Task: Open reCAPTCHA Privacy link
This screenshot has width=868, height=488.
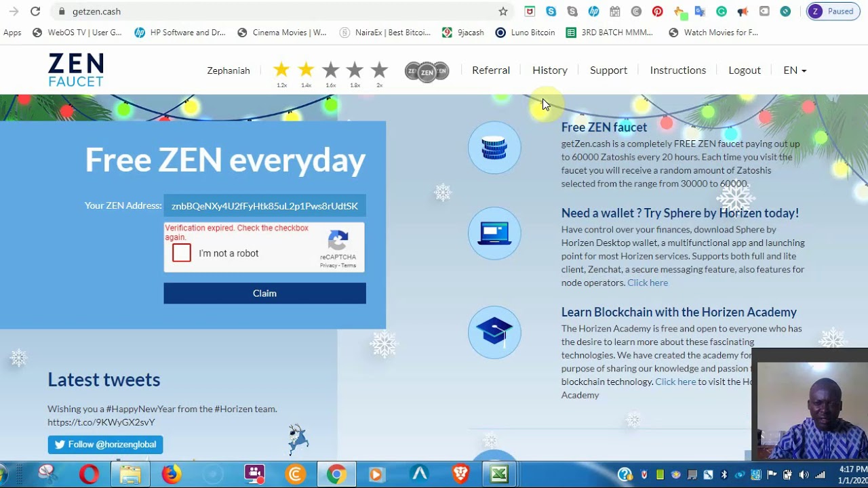Action: (x=329, y=266)
